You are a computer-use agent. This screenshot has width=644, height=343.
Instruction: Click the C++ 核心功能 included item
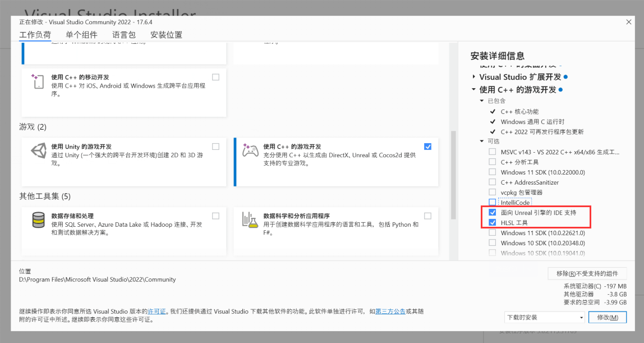[x=519, y=112]
